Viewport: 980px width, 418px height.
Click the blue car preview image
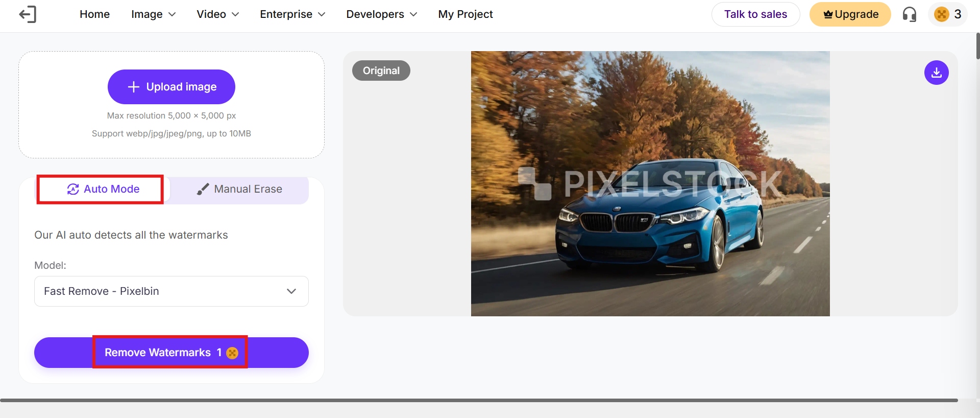(650, 183)
